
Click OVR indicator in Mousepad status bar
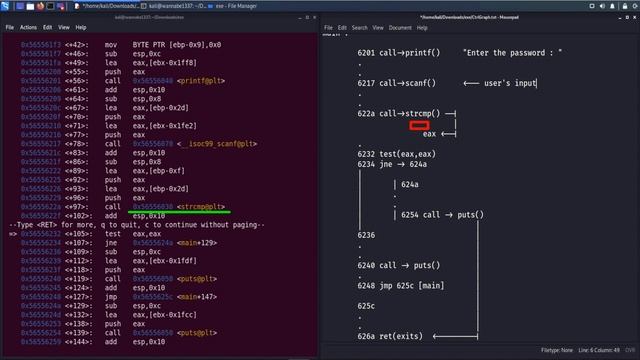pos(630,350)
